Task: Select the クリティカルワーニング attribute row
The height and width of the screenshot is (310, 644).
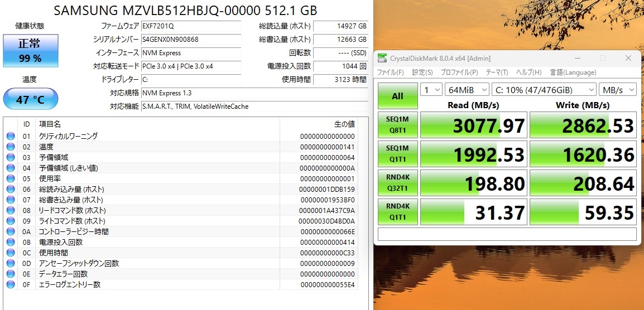Action: [x=180, y=136]
